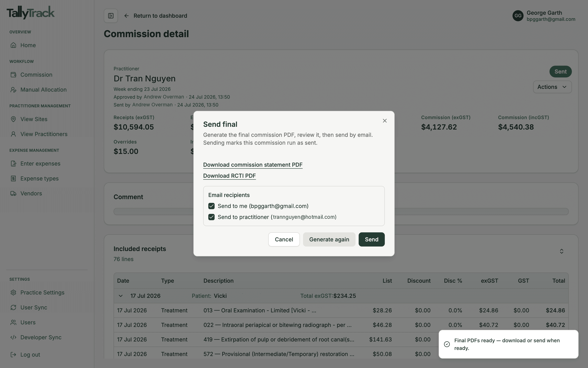This screenshot has height=368, width=588.
Task: Open Home in the sidebar
Action: point(28,45)
